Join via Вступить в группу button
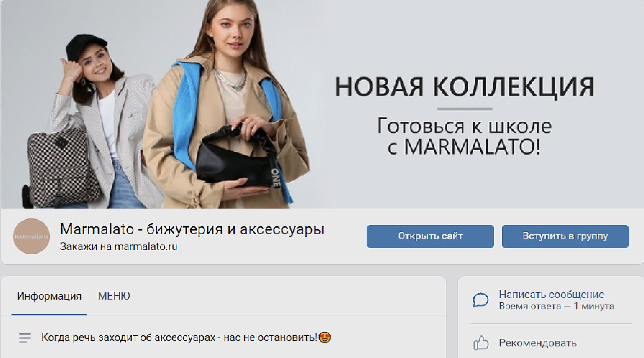This screenshot has width=644, height=358. 565,236
